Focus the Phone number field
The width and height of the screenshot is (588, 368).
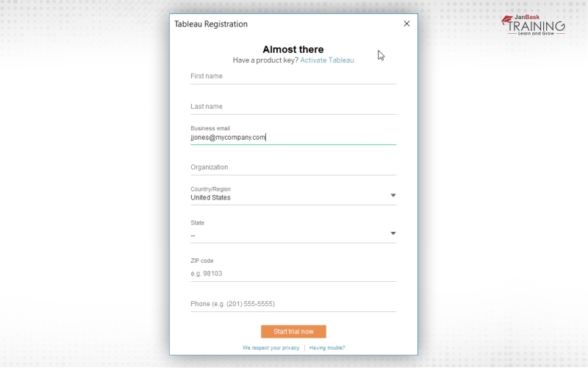293,304
